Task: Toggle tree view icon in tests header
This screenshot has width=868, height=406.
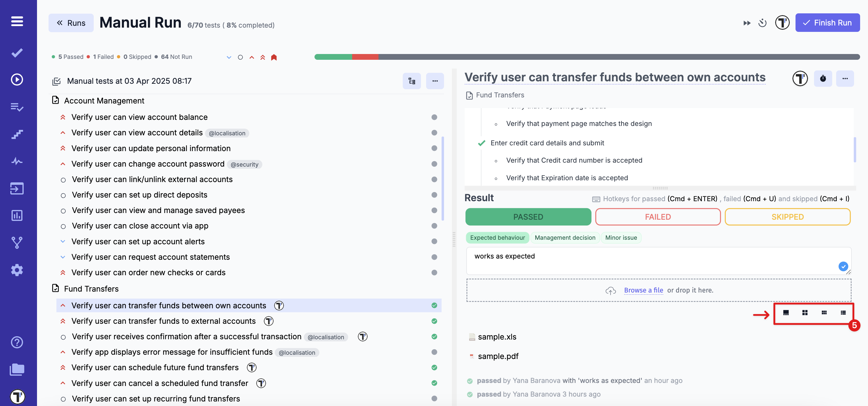Action: (x=412, y=81)
